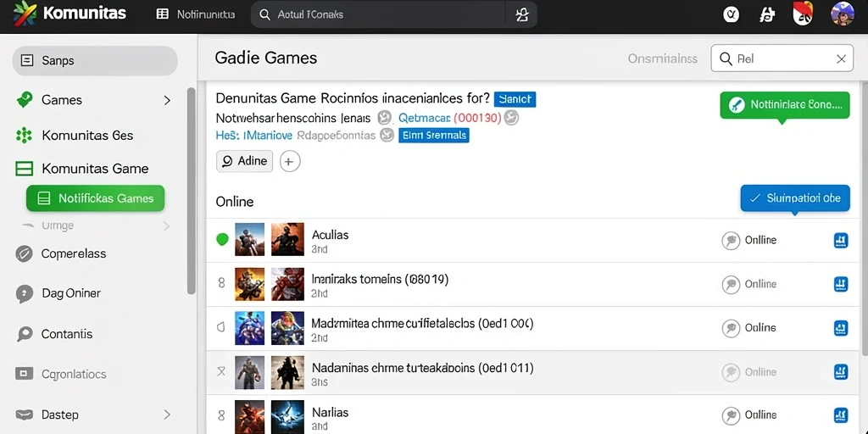868x434 pixels.
Task: Expand the Games sidebar chevron
Action: (167, 100)
